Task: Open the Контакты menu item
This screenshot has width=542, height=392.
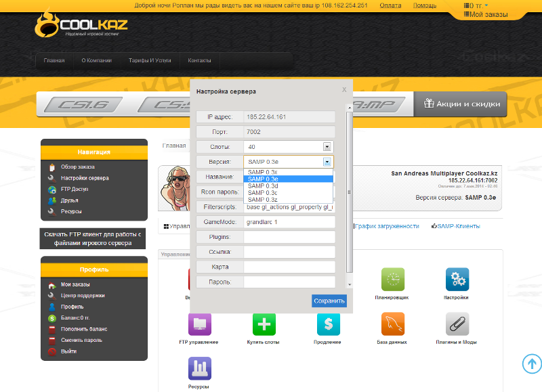Action: point(199,60)
